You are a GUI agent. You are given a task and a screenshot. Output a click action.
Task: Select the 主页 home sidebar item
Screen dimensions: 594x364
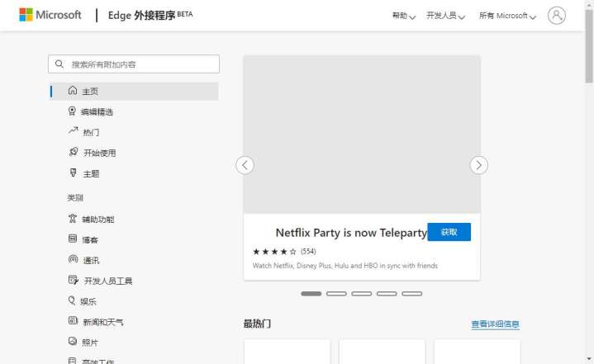coord(89,91)
